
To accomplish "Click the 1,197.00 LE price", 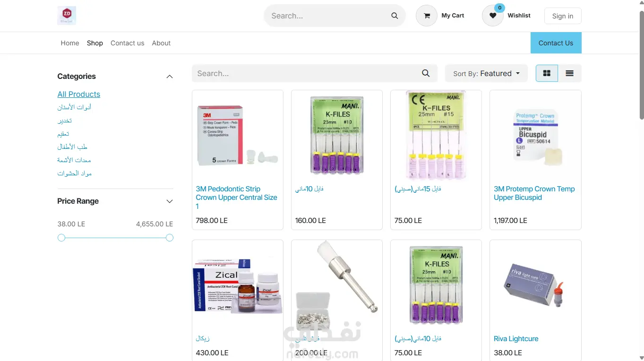I will pyautogui.click(x=510, y=221).
